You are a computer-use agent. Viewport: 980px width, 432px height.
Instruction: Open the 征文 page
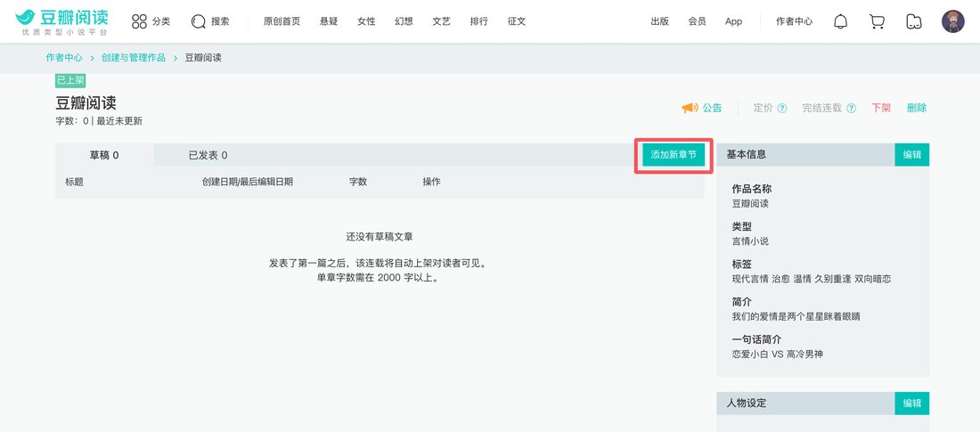coord(516,21)
